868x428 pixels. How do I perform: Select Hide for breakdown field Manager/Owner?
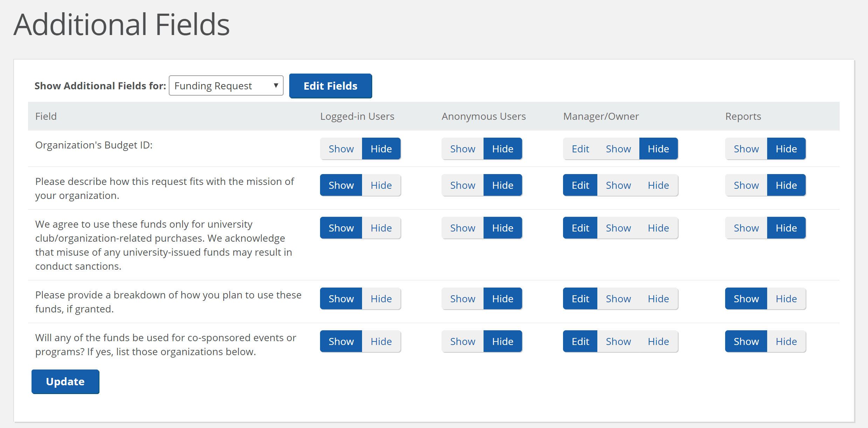tap(659, 299)
